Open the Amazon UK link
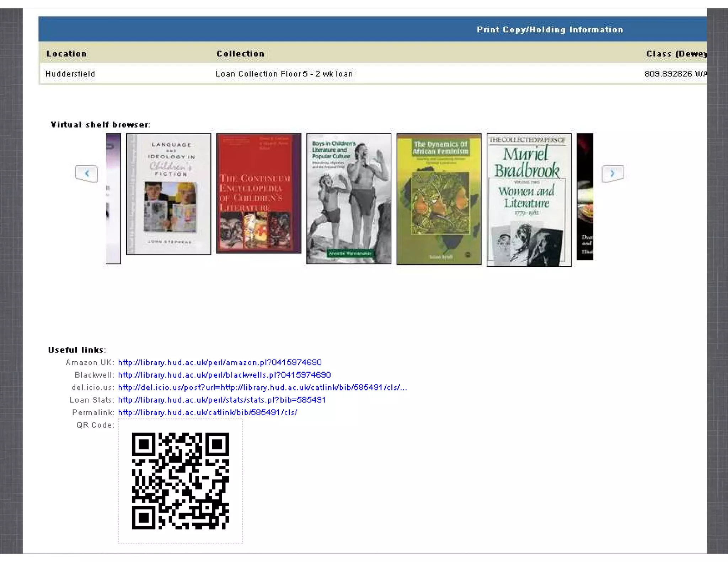This screenshot has width=728, height=562. tap(220, 362)
